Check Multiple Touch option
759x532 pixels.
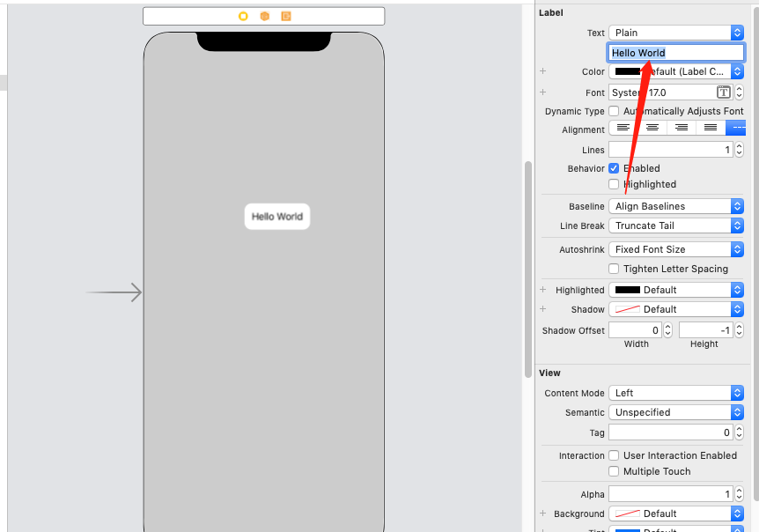pos(614,471)
